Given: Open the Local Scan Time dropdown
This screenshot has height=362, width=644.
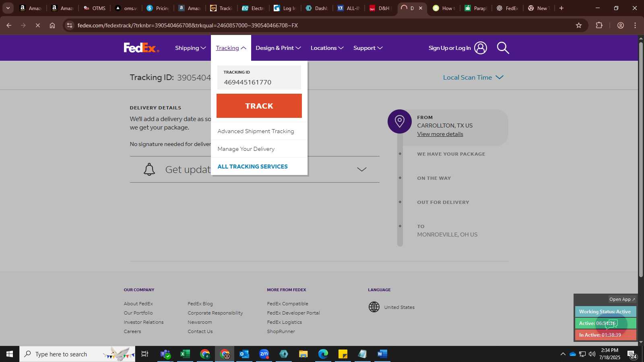Looking at the screenshot, I should coord(473,77).
